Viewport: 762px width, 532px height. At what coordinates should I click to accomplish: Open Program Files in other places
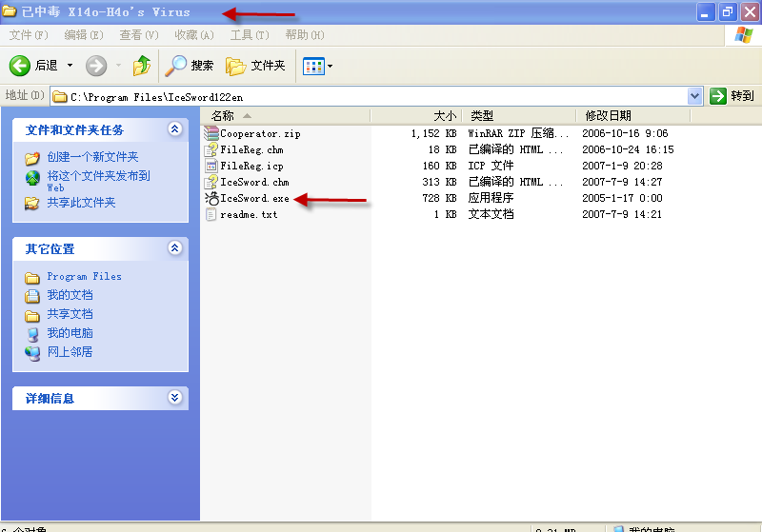pyautogui.click(x=84, y=277)
